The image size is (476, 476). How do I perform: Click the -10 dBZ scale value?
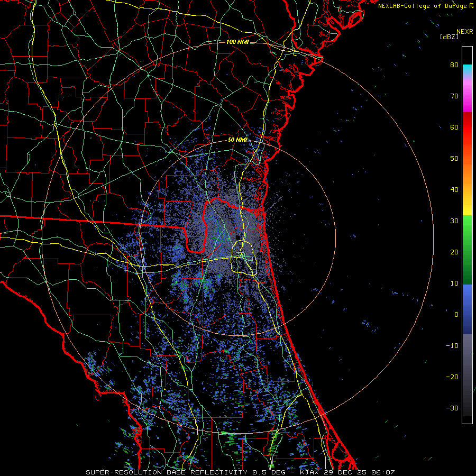[x=452, y=346]
